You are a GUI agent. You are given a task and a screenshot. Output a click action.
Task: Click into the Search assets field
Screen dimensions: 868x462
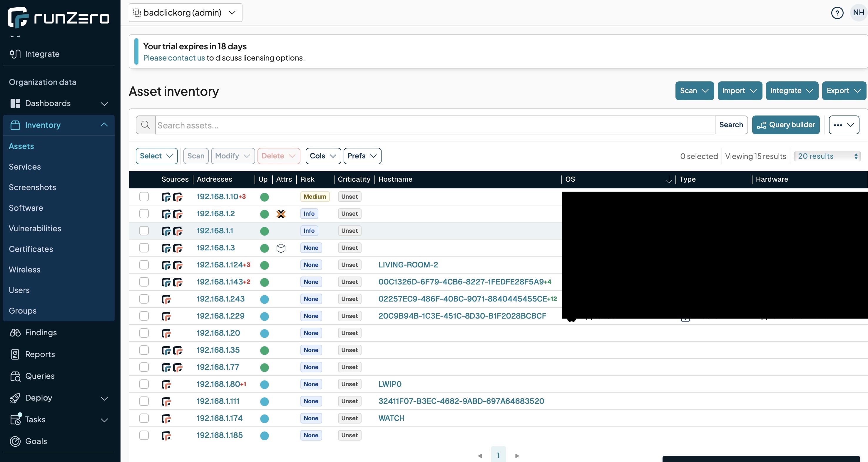click(435, 125)
